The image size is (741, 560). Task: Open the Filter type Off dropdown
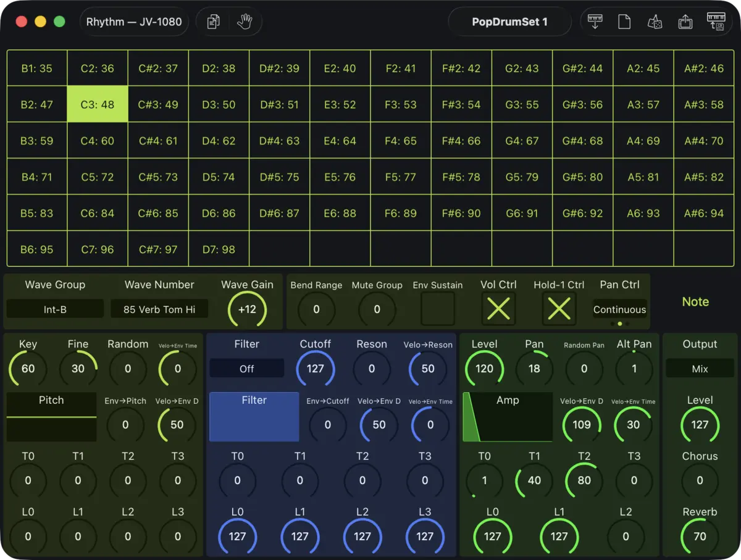[x=247, y=369]
